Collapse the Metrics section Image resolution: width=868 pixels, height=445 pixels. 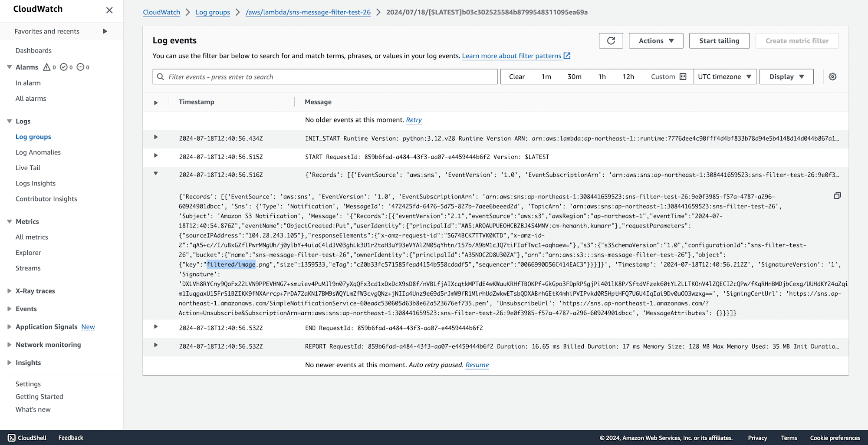point(9,221)
